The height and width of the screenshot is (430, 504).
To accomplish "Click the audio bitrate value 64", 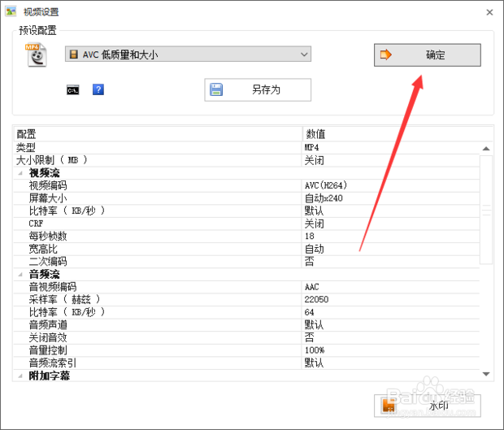I will coord(309,312).
